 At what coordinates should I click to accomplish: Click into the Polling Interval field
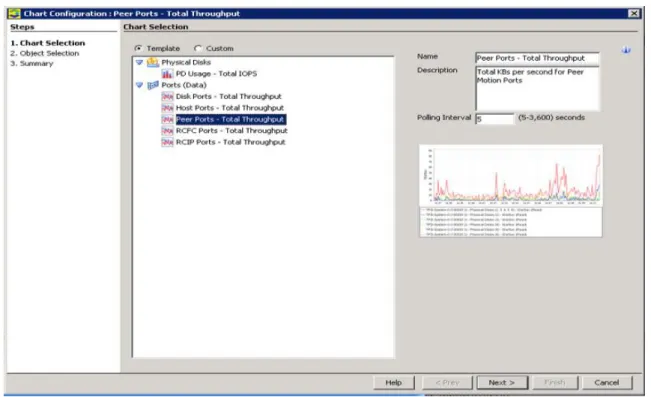click(x=494, y=119)
